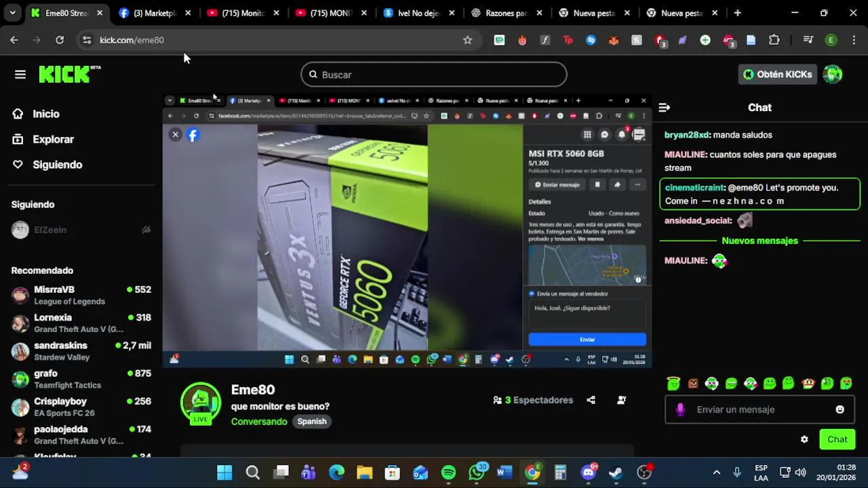This screenshot has height=488, width=868.
Task: Open recommended channel Lornexia
Action: coord(81,323)
